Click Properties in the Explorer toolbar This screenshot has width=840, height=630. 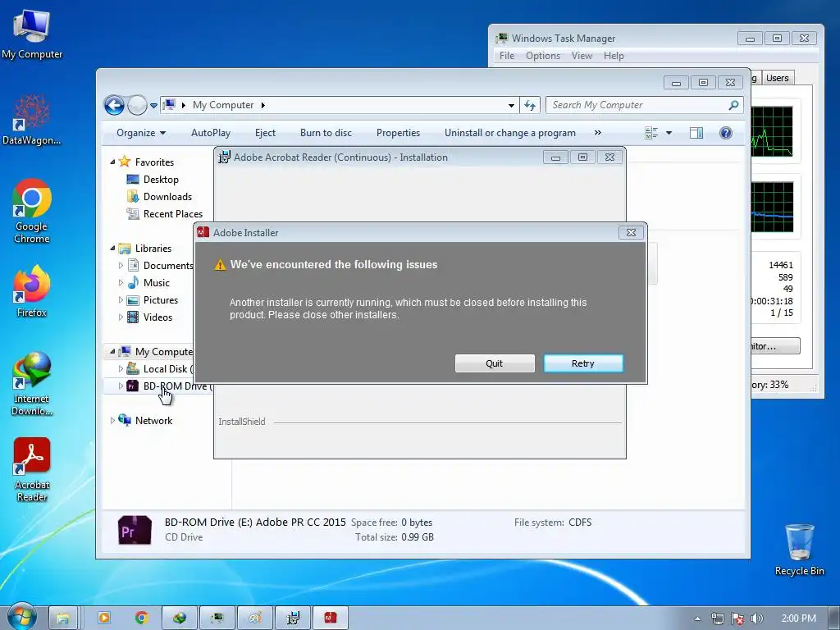(x=398, y=133)
